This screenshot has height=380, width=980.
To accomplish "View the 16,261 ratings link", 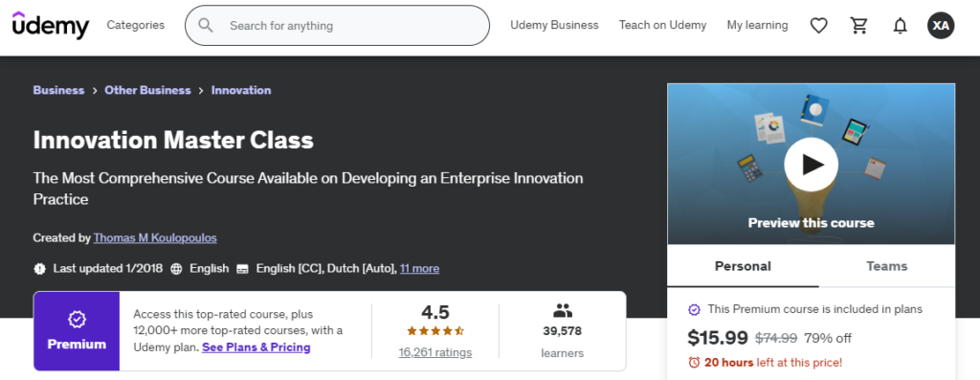I will tap(435, 352).
